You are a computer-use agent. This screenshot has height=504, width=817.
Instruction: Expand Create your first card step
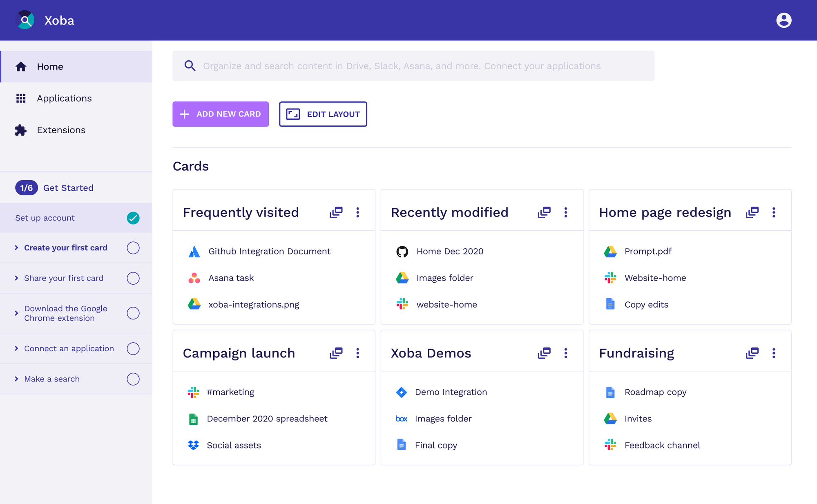click(x=16, y=248)
